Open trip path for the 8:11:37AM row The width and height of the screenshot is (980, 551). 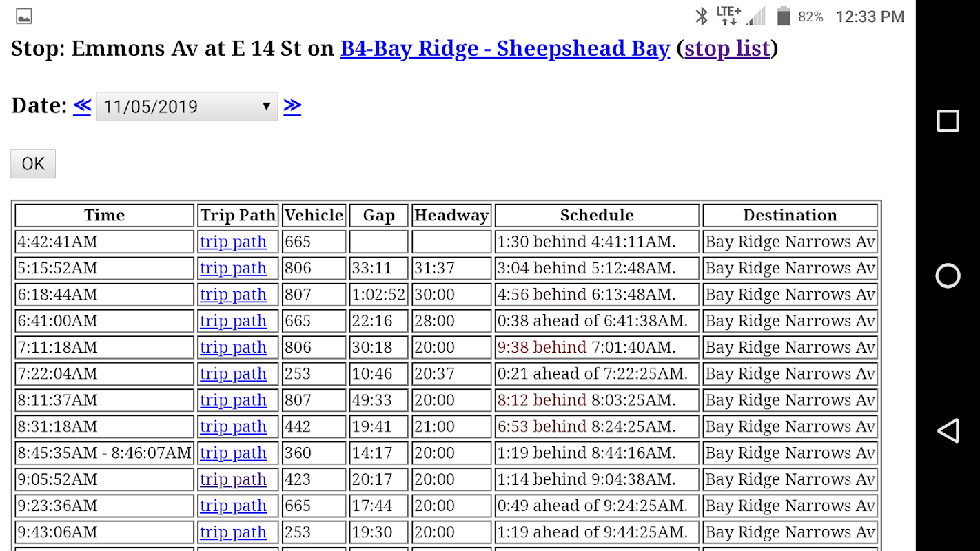(233, 400)
